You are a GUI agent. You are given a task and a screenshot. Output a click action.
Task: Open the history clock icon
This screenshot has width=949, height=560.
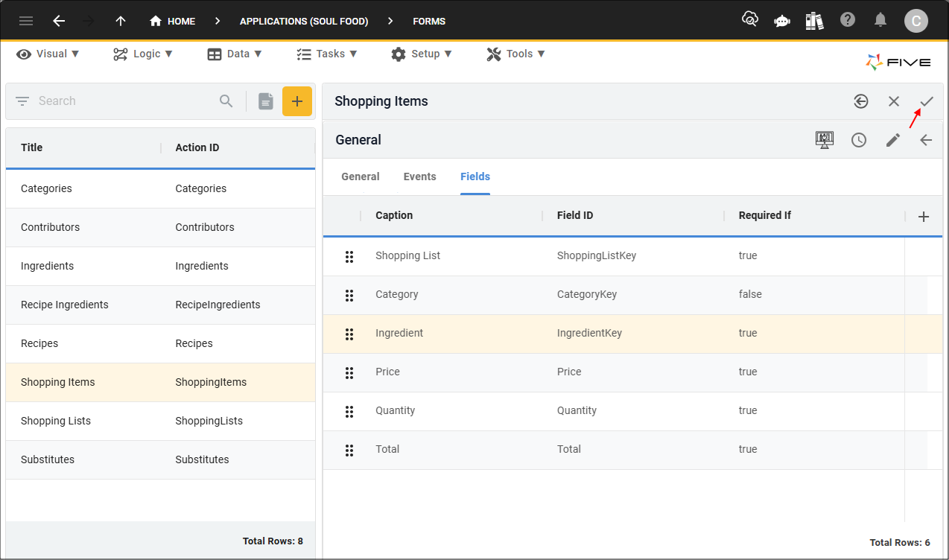[859, 140]
